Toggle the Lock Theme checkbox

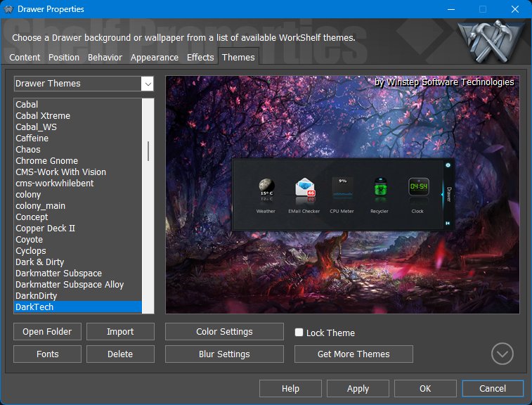tap(299, 332)
